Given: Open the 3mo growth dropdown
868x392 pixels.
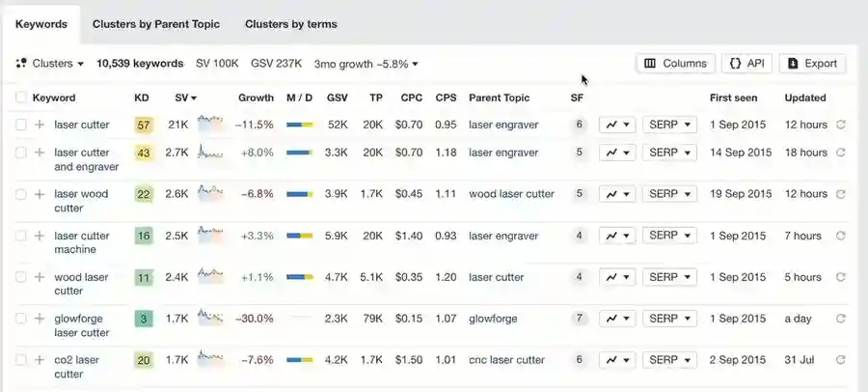Looking at the screenshot, I should (366, 64).
